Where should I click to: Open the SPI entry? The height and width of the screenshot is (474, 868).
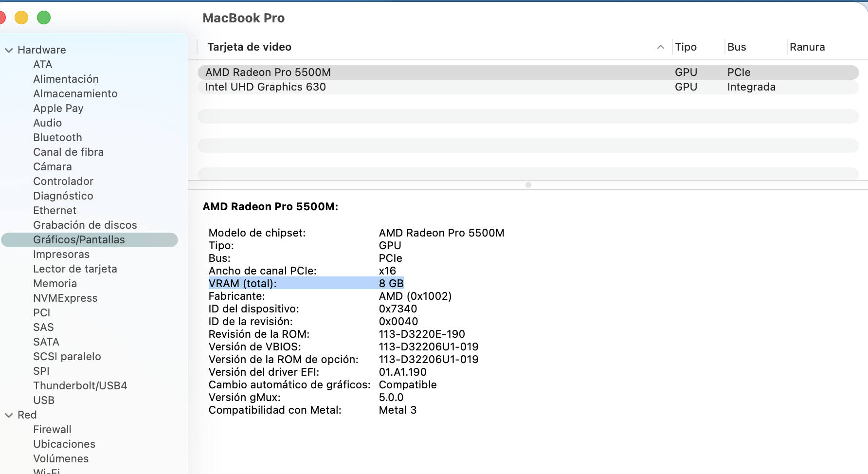[x=41, y=371]
